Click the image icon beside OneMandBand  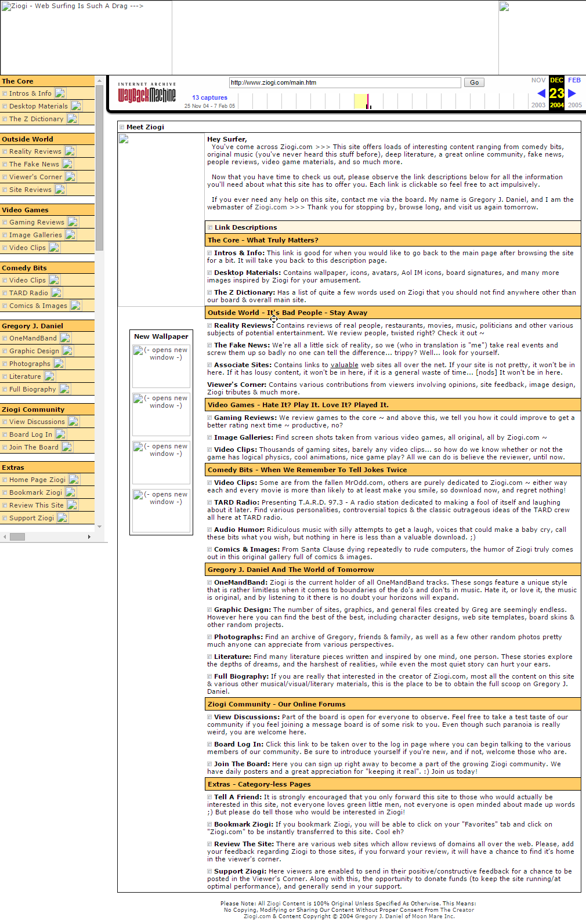[66, 338]
